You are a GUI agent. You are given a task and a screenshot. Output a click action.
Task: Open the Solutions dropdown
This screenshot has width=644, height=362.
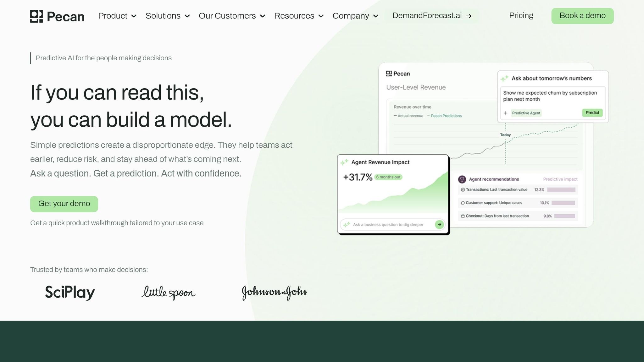tap(167, 16)
